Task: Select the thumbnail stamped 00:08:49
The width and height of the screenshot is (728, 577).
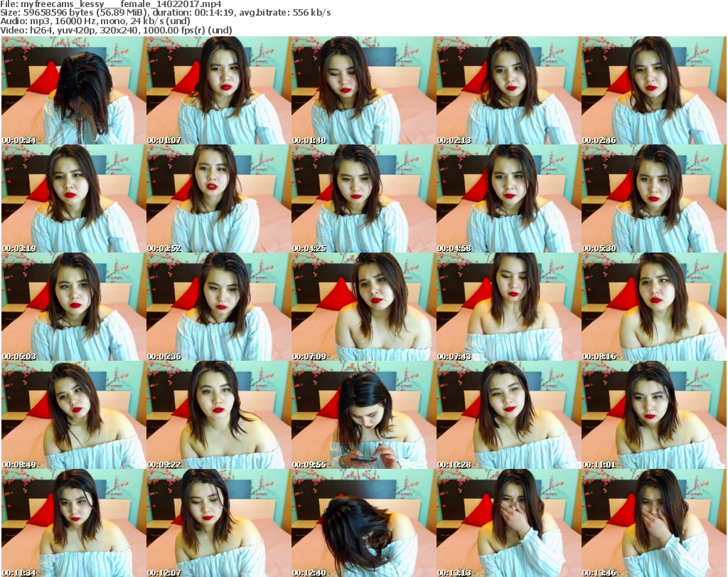Action: click(73, 415)
